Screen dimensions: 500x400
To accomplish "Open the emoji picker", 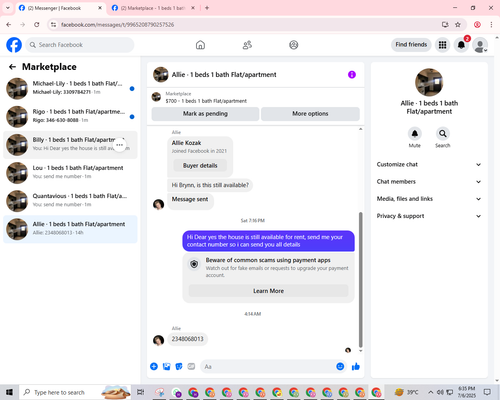I will (x=340, y=367).
